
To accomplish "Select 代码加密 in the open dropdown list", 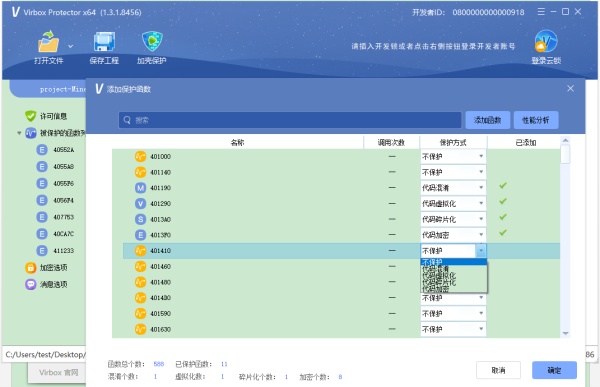I will [x=454, y=289].
